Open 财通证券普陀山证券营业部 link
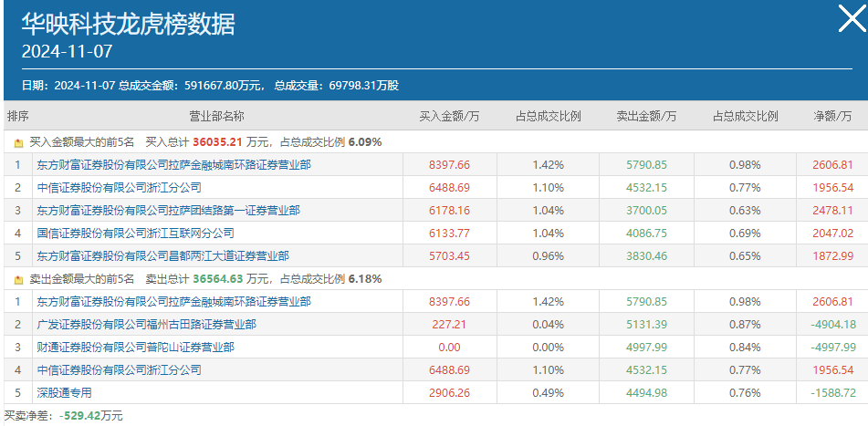Screen dimensions: 868x426 point(136,347)
